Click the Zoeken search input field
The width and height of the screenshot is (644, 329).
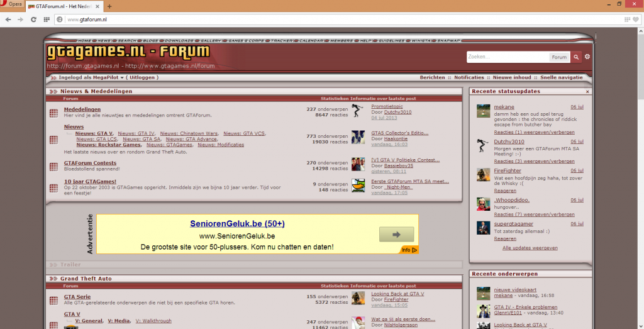[508, 57]
